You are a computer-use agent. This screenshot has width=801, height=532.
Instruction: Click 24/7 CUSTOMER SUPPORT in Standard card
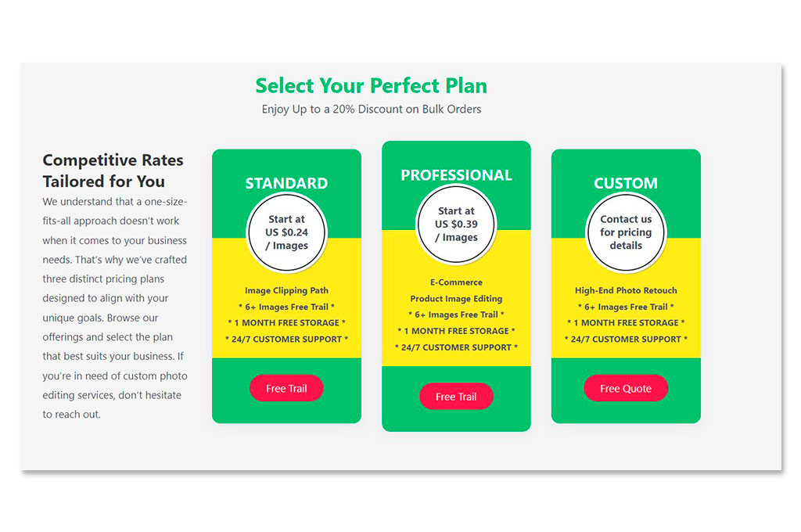click(x=286, y=339)
